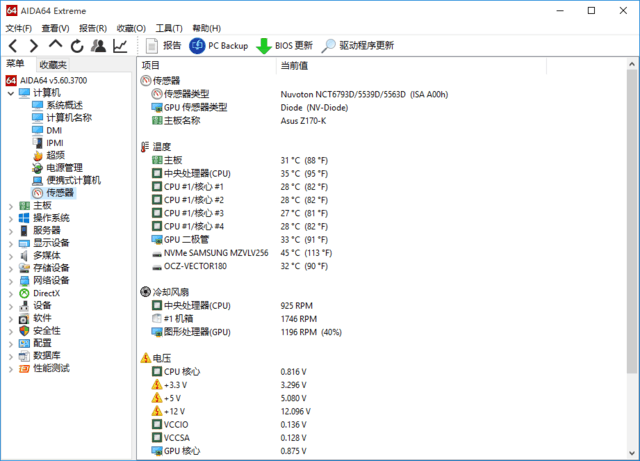This screenshot has width=640, height=461.
Task: Click the user management toolbar icon
Action: coord(98,46)
